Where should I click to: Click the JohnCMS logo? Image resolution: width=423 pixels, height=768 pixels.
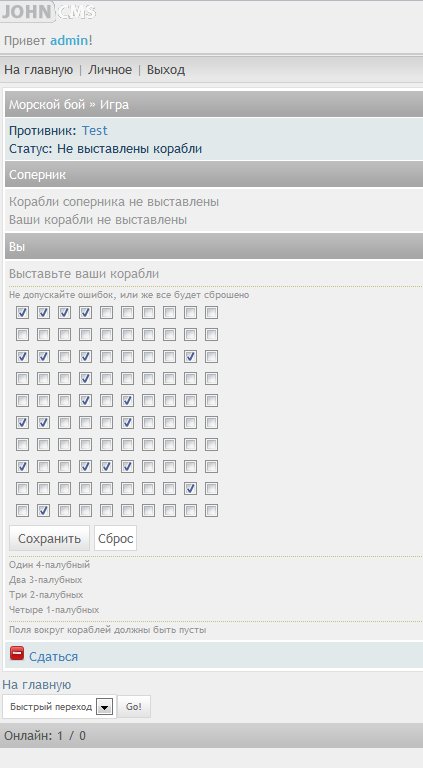click(x=48, y=12)
